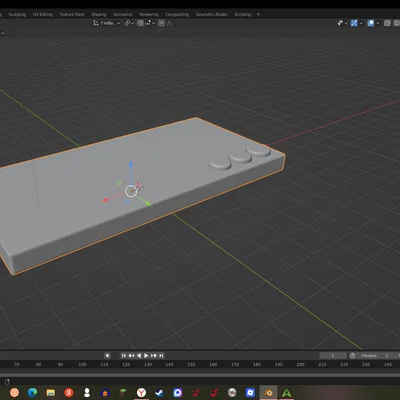Switch to the Sculpting workspace tab
Screen dimensions: 400x400
tap(17, 14)
